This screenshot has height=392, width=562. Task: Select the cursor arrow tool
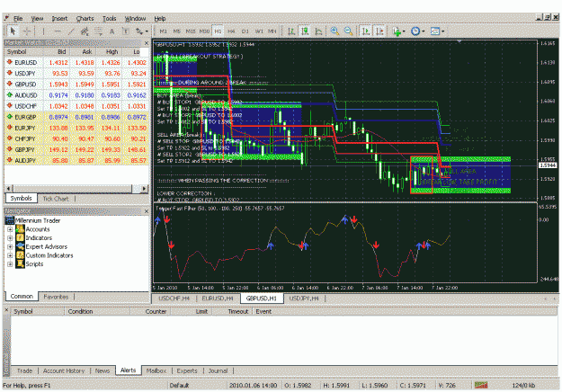(13, 31)
